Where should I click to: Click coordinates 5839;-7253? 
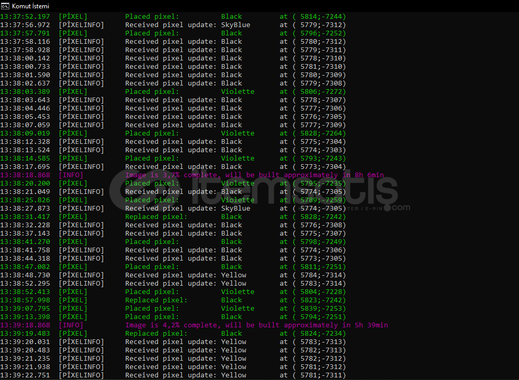pyautogui.click(x=321, y=308)
